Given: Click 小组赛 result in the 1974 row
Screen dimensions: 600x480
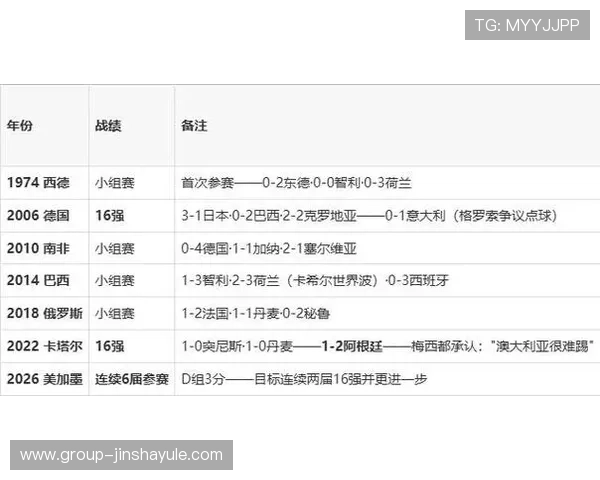Looking at the screenshot, I should 115,183.
